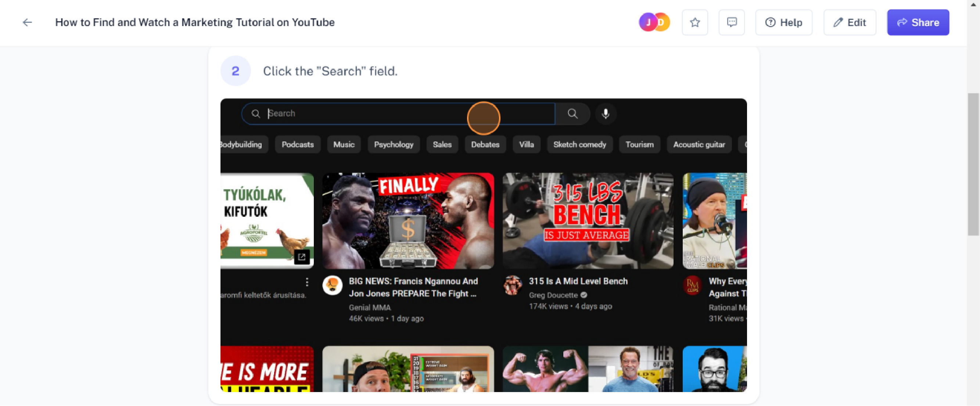Screen dimensions: 980x406
Task: Expand the user avatar initials menu
Action: coord(654,22)
